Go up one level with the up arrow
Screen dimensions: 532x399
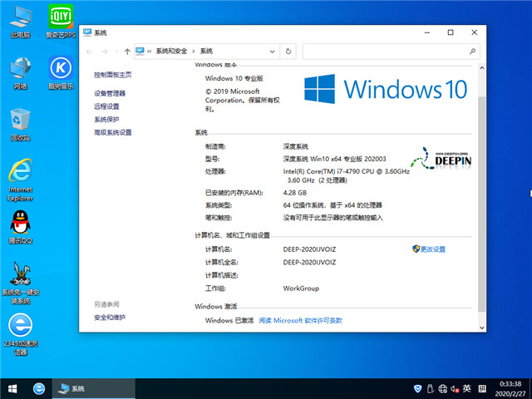point(127,52)
